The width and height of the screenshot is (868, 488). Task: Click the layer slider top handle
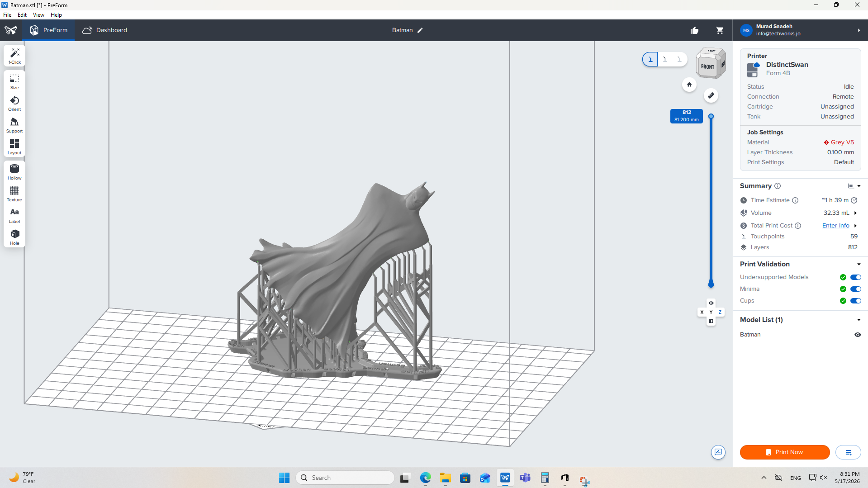(711, 116)
